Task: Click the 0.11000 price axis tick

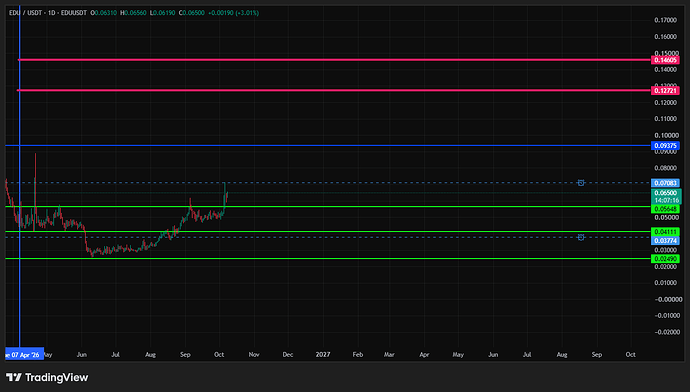Action: pyautogui.click(x=665, y=119)
